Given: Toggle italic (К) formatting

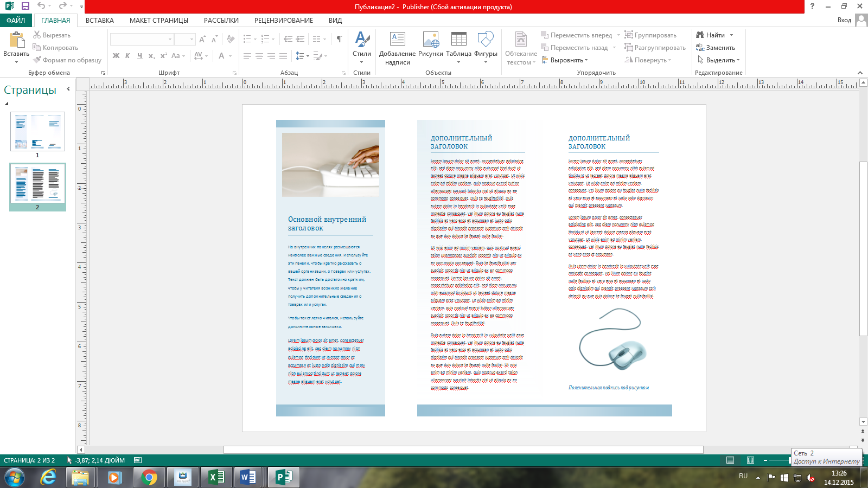Looking at the screenshot, I should point(128,56).
